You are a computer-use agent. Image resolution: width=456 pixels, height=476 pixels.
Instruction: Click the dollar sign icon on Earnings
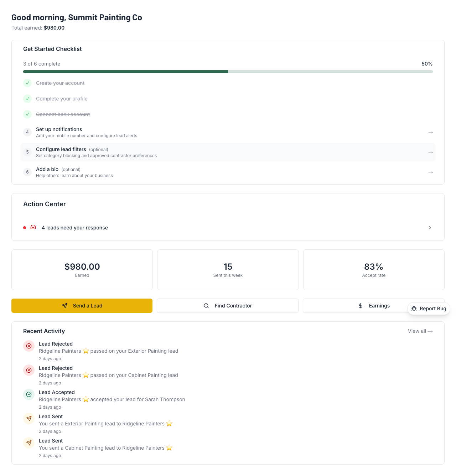pyautogui.click(x=361, y=306)
